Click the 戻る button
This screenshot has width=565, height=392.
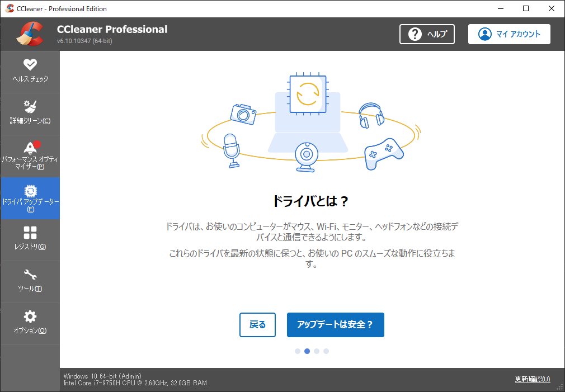[257, 325]
